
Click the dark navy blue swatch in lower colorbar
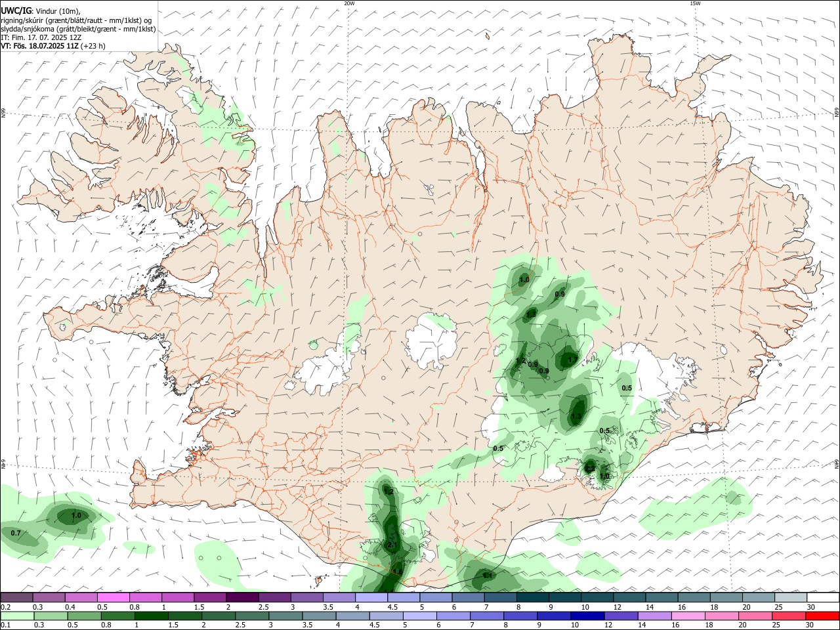587,616
